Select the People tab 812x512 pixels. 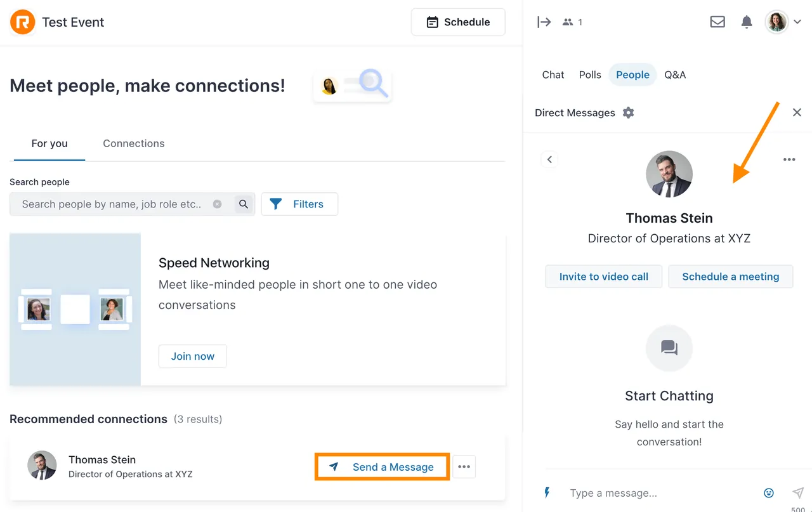(x=632, y=75)
